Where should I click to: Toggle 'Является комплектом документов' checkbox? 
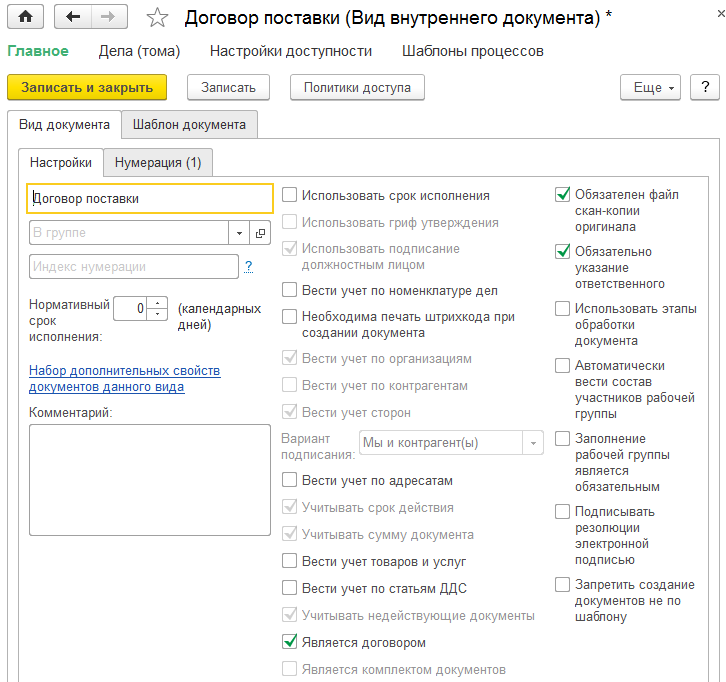(290, 669)
